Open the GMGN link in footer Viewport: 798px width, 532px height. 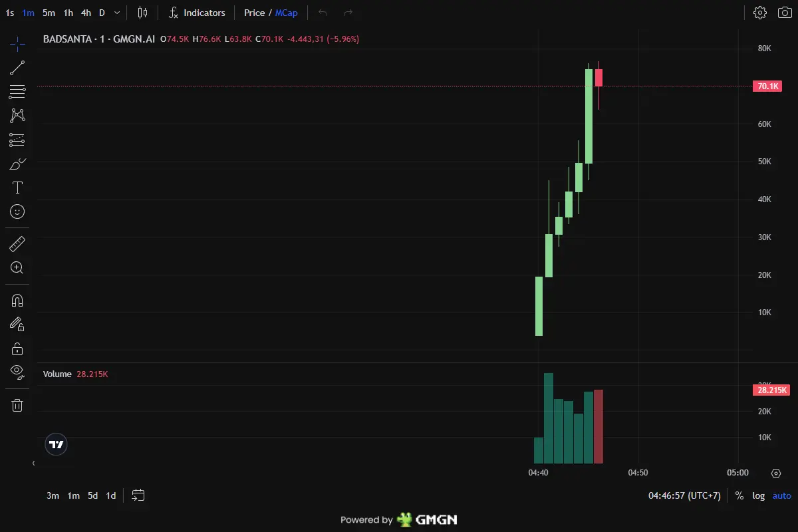coord(428,519)
